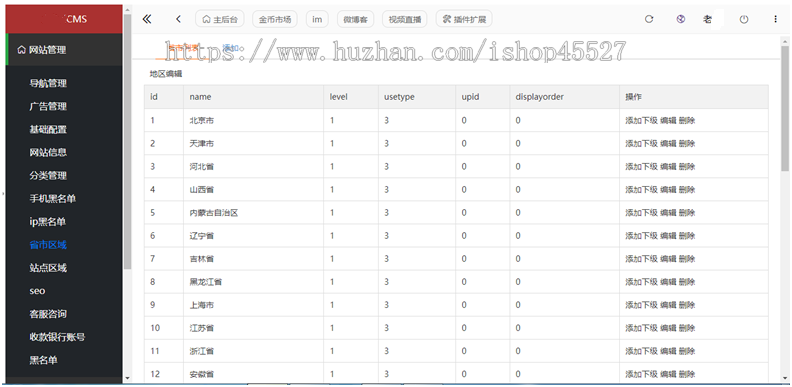Viewport: 792px width, 387px height.
Task: Click the refresh icon in top bar
Action: pos(649,19)
